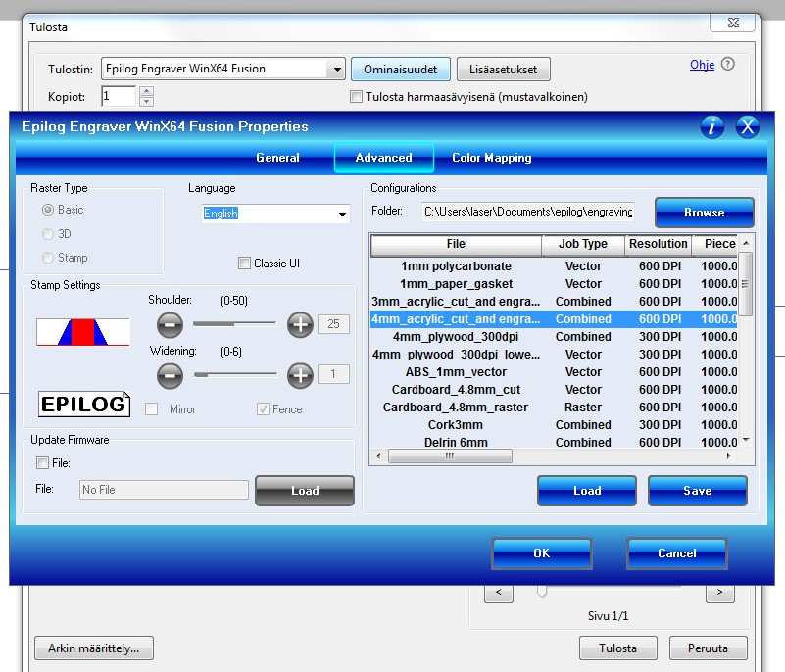Decrease Shoulder value with minus button

170,325
